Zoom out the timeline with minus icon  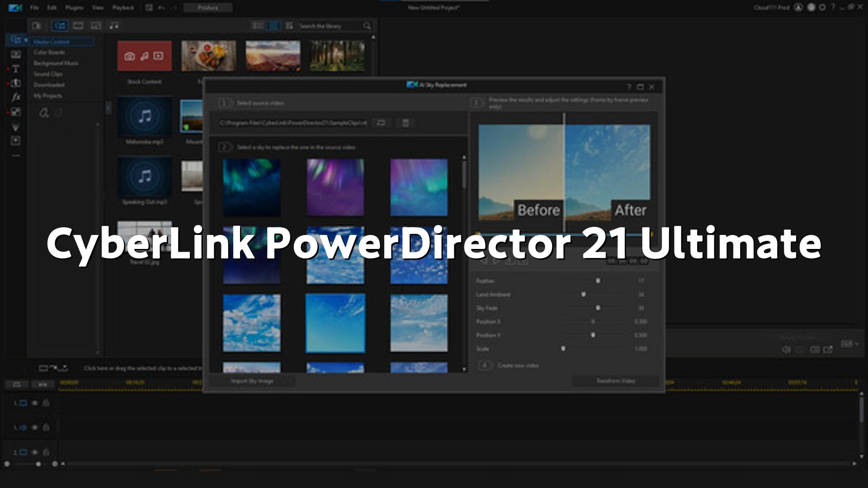click(x=7, y=464)
